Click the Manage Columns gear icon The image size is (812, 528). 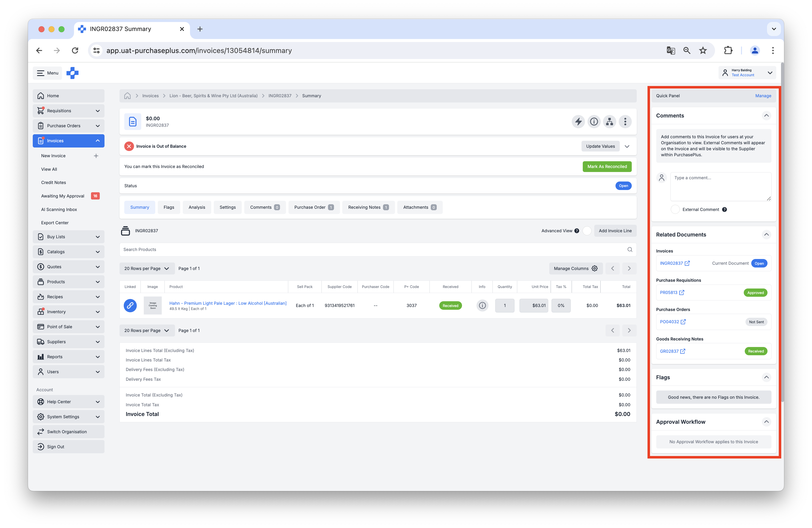(595, 268)
